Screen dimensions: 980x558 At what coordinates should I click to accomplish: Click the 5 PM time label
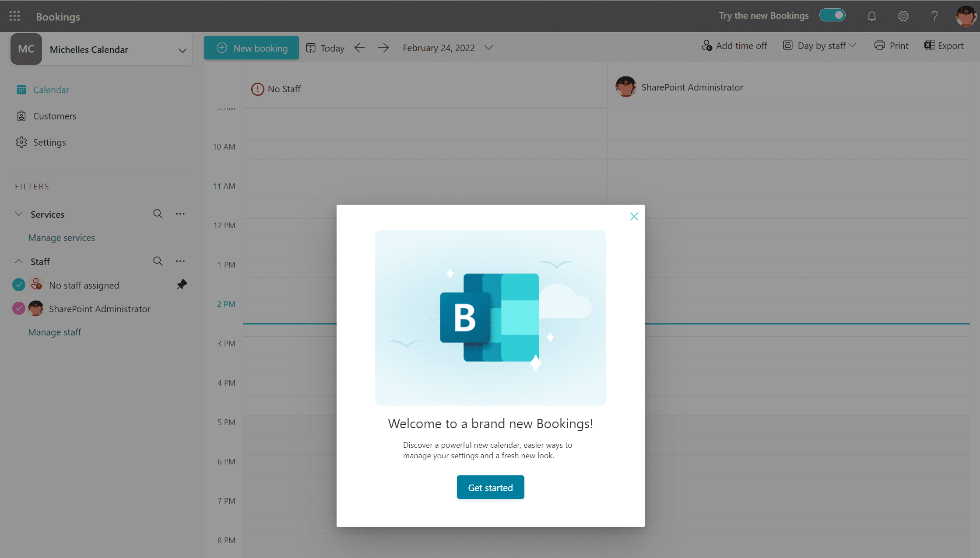tap(226, 422)
